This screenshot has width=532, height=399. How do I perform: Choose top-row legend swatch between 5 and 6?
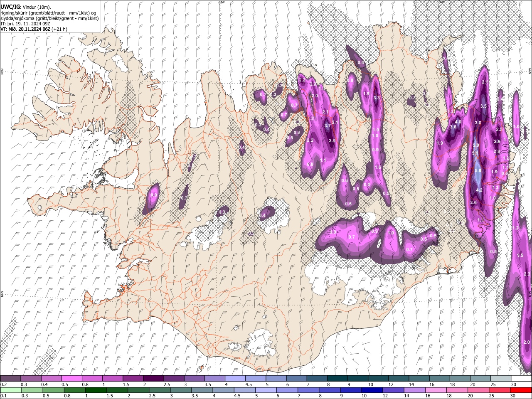point(276,379)
